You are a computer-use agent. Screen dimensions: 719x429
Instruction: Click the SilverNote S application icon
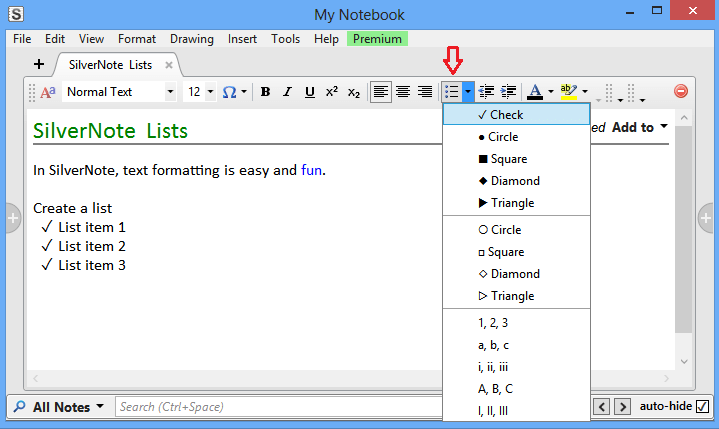click(x=16, y=14)
